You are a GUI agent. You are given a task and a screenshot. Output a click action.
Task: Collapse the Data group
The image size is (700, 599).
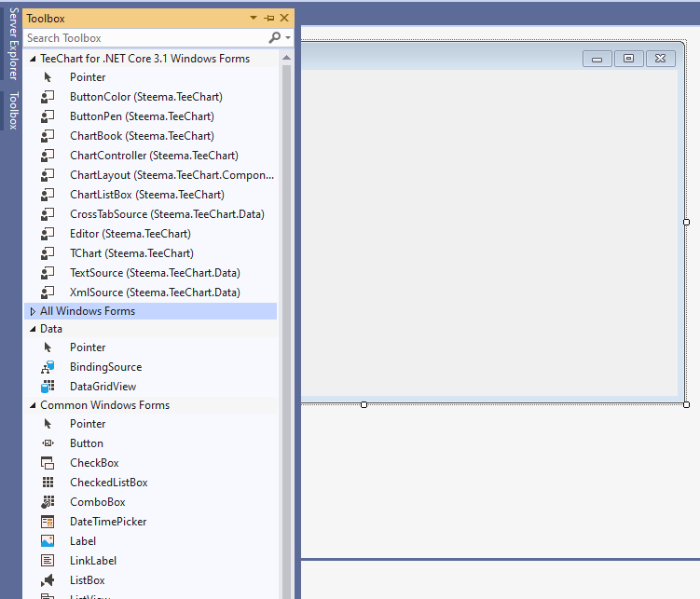coord(33,329)
